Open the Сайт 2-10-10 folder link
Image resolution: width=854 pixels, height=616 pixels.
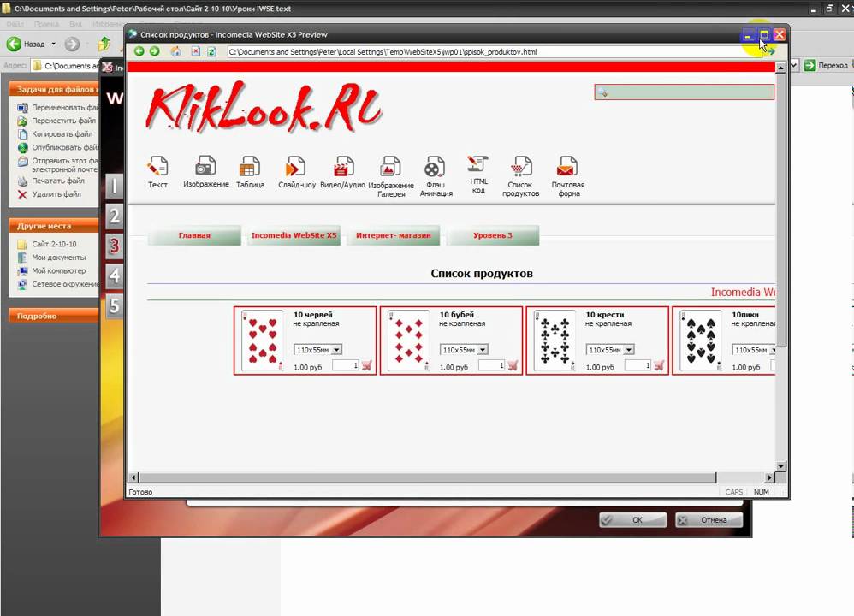tap(54, 244)
